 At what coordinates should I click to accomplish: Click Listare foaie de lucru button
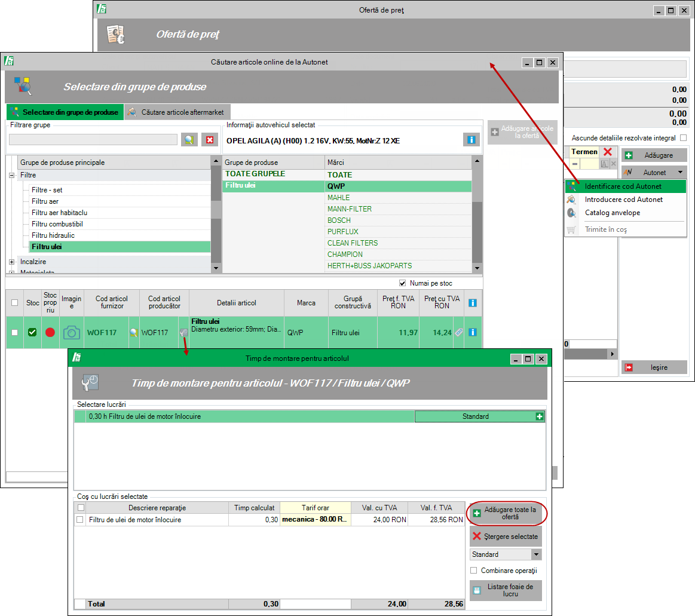506,590
